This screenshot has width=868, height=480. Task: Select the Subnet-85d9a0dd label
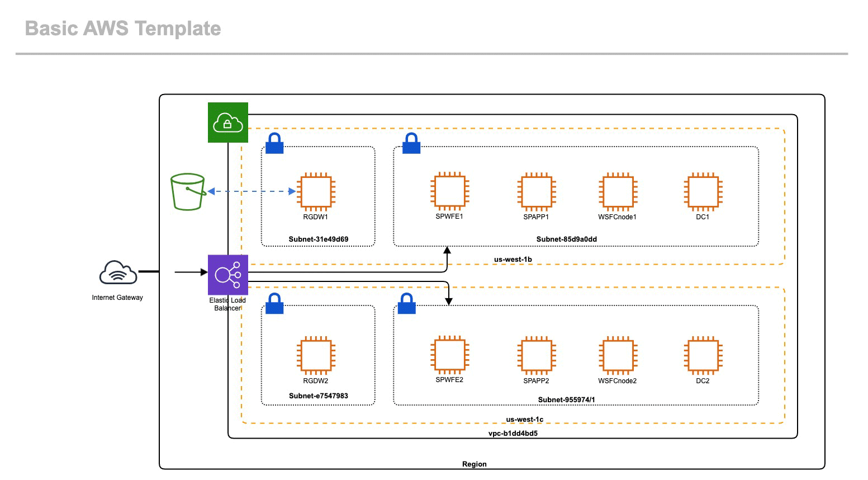pos(566,239)
